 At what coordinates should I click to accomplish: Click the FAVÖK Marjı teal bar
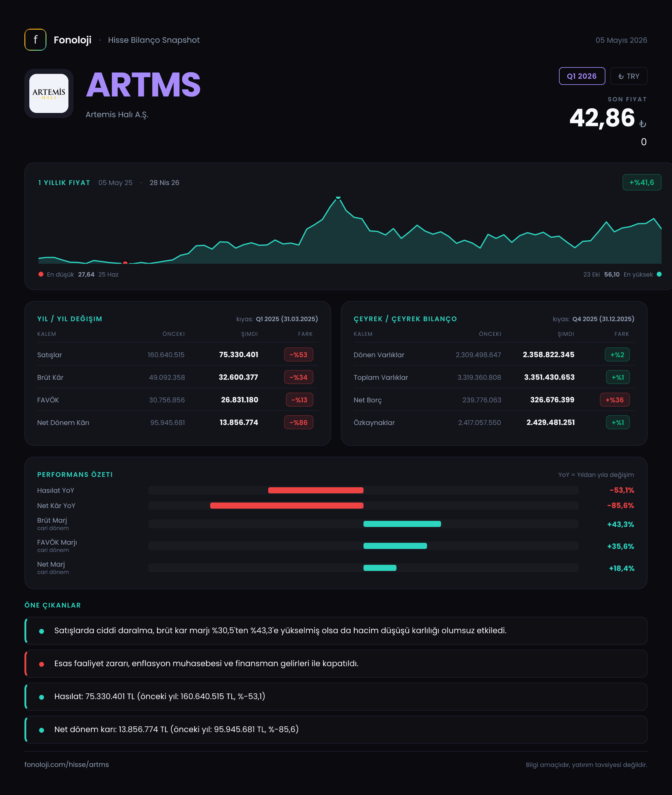[395, 546]
